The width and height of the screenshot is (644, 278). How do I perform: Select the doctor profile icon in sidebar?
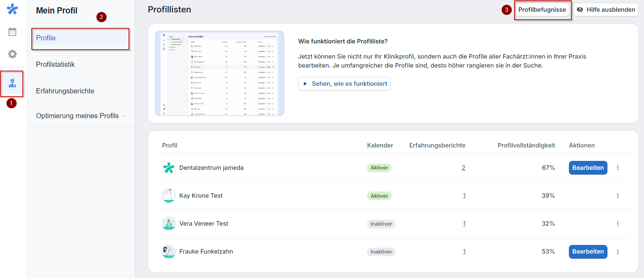[12, 83]
